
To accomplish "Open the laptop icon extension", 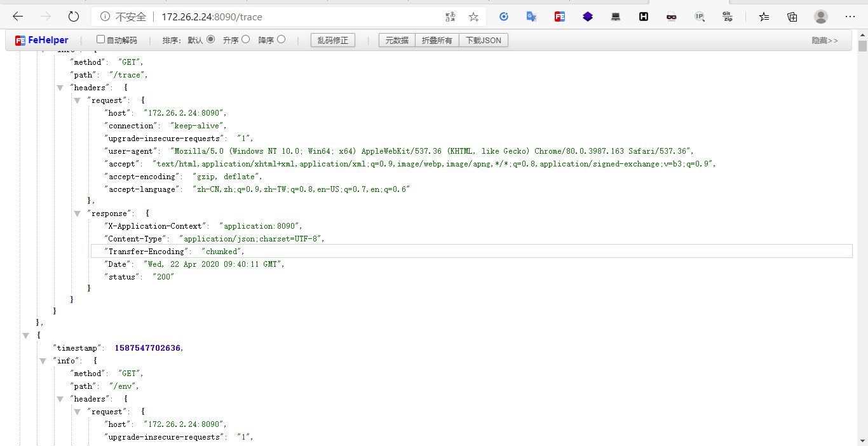I will (x=616, y=17).
